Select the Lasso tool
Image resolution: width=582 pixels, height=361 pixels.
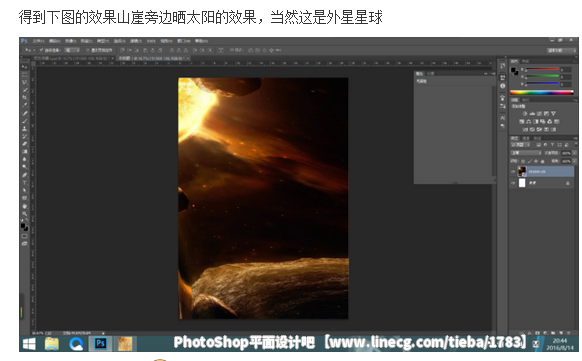pyautogui.click(x=25, y=82)
